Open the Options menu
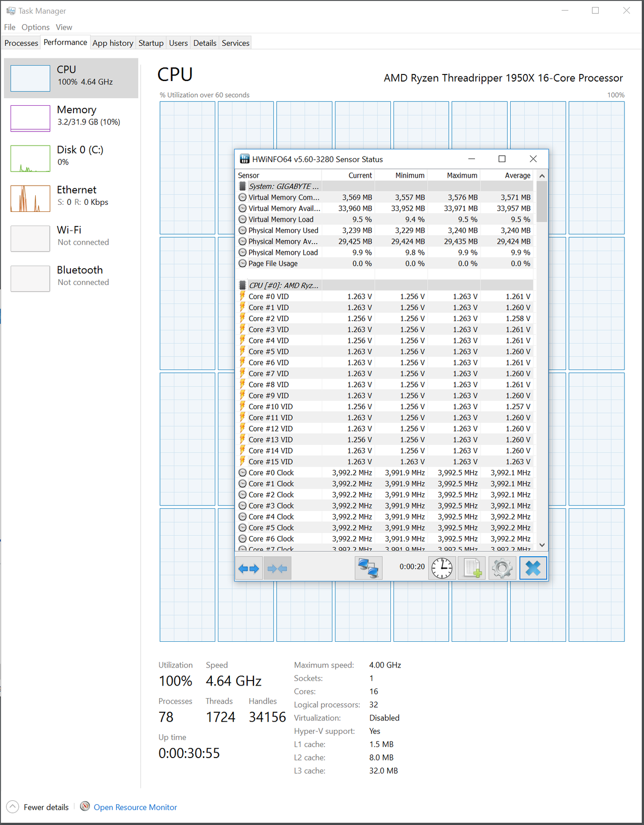The image size is (644, 825). 35,27
